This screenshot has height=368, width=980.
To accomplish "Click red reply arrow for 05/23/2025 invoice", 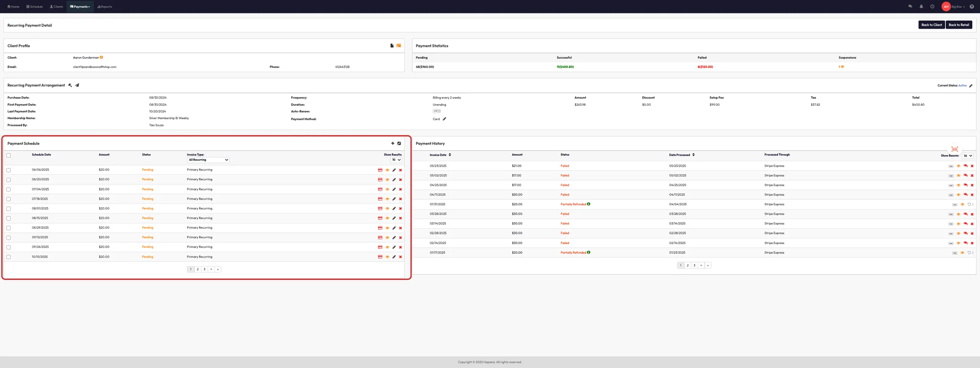I will click(965, 166).
